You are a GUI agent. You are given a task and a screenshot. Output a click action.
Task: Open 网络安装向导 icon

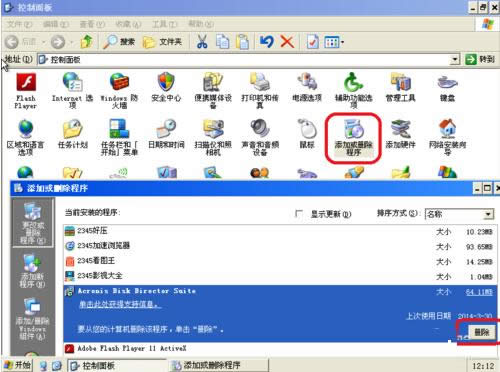(x=447, y=138)
